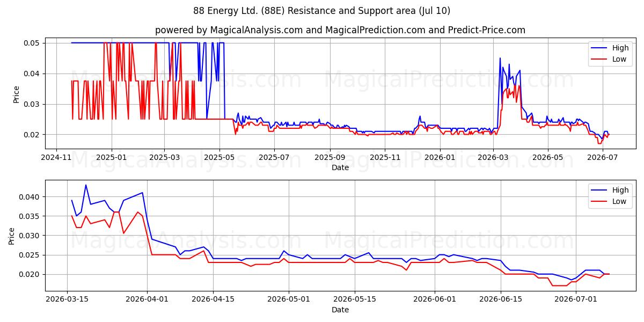Viewport: 644px width, 322px height.
Task: Click the 'Date' x-axis title of the top chart
Action: click(340, 167)
